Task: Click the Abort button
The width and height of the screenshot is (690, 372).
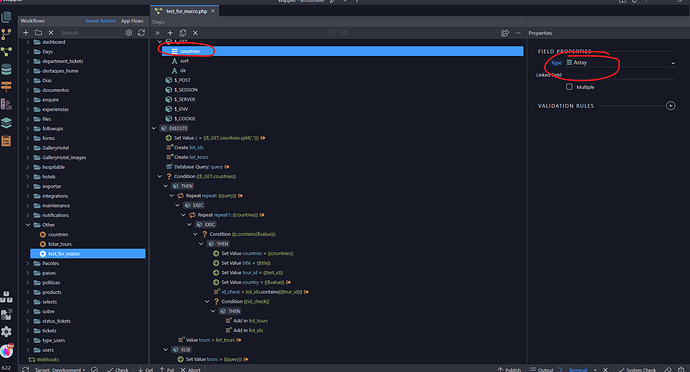Action: [x=191, y=369]
